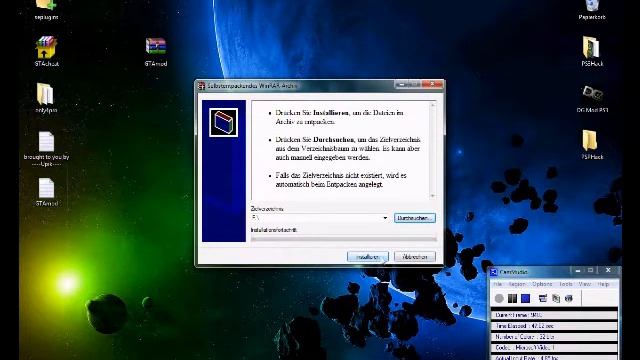
Task: Toggle the CamStudio view icon
Action: [x=543, y=298]
